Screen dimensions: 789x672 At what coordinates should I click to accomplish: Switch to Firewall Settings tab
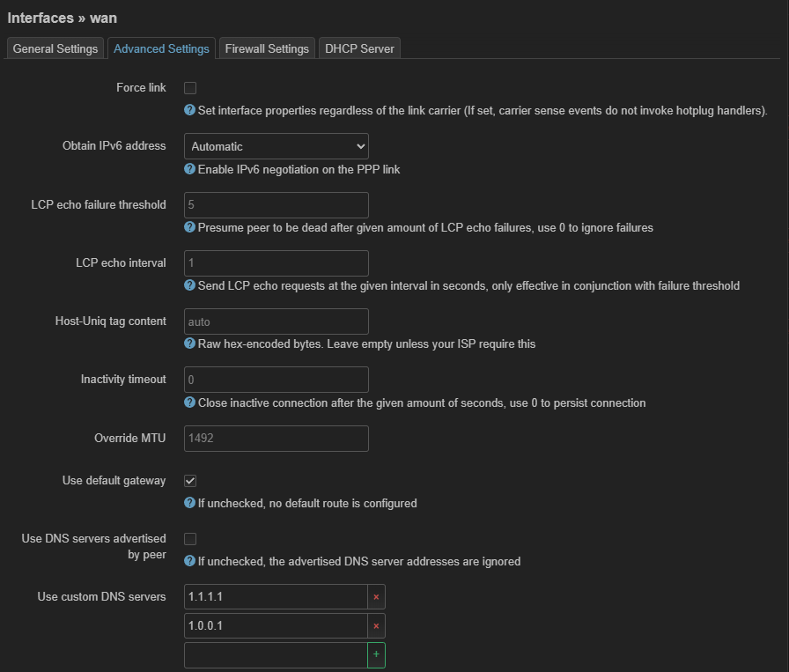267,48
